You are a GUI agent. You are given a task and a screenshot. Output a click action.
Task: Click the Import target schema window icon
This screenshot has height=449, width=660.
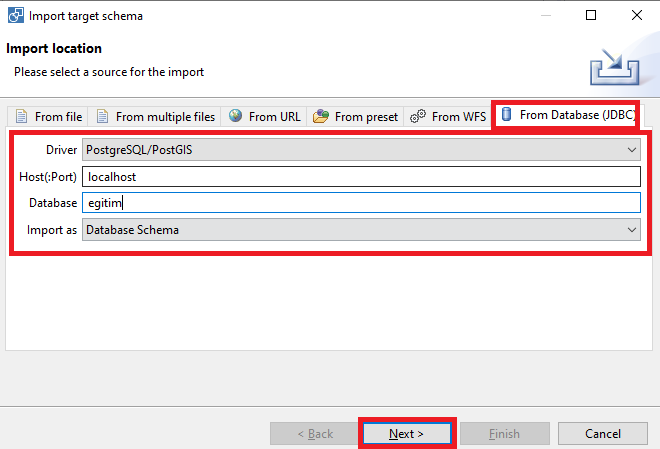pyautogui.click(x=16, y=16)
